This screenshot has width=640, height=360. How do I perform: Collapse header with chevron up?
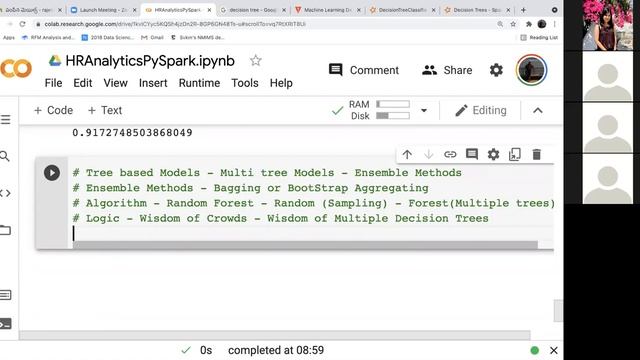(538, 110)
